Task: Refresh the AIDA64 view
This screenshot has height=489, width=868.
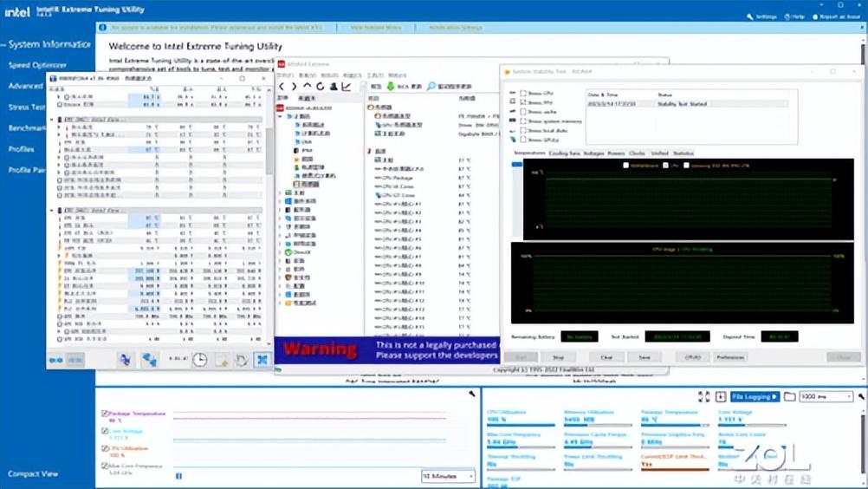Action: [x=320, y=87]
